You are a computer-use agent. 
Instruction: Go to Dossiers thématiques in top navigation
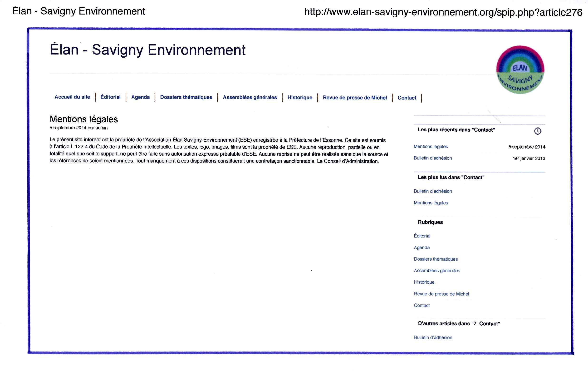[186, 97]
